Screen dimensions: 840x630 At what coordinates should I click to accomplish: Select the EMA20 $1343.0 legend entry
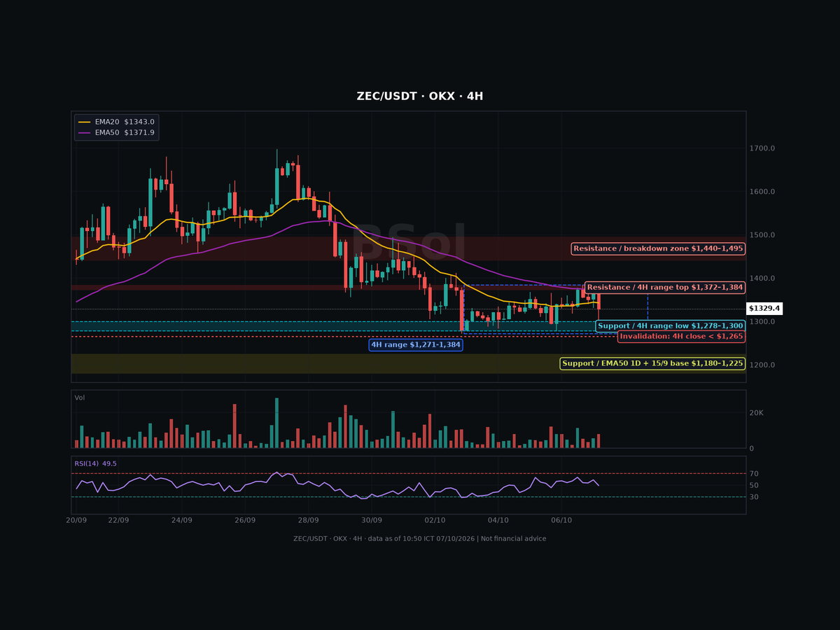click(116, 122)
